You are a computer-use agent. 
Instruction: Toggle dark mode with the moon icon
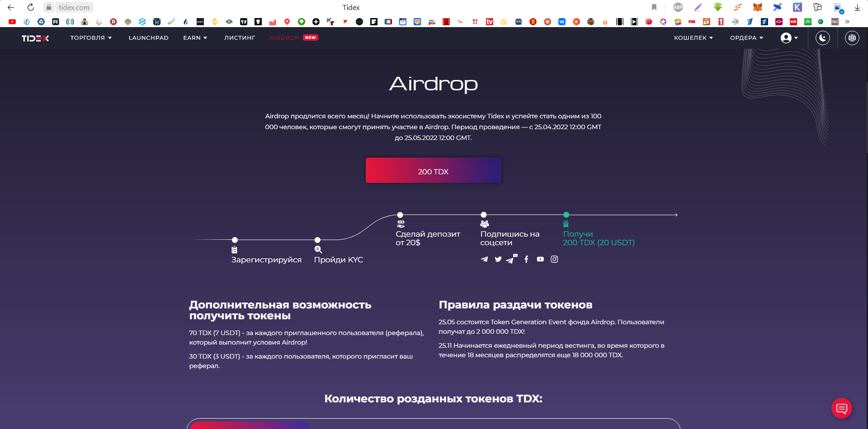(x=823, y=38)
